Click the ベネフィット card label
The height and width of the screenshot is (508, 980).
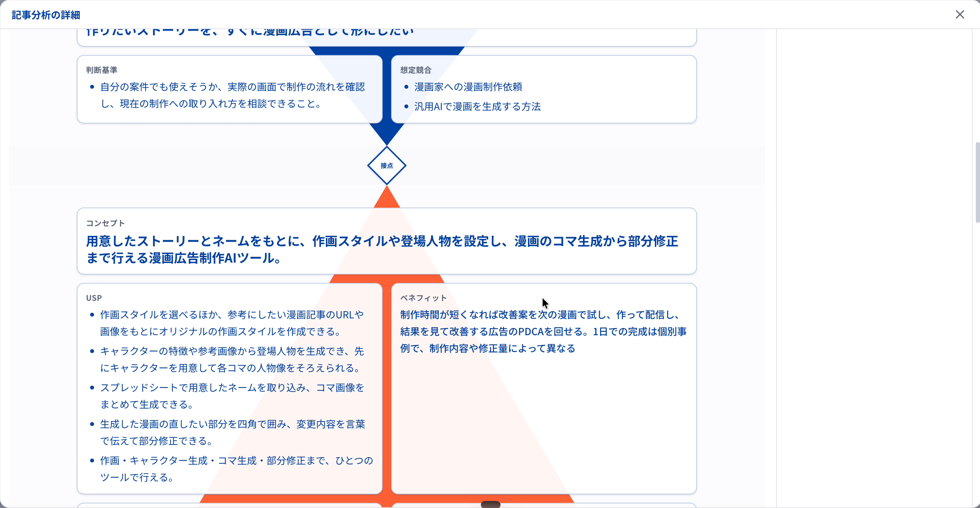[423, 298]
